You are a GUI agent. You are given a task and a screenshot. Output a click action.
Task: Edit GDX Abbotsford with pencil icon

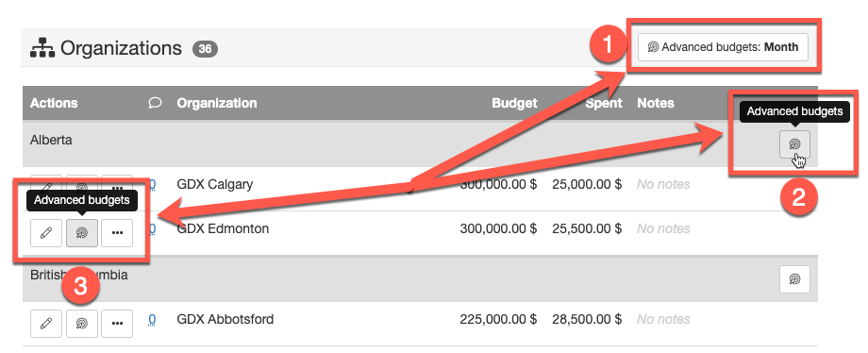(46, 324)
